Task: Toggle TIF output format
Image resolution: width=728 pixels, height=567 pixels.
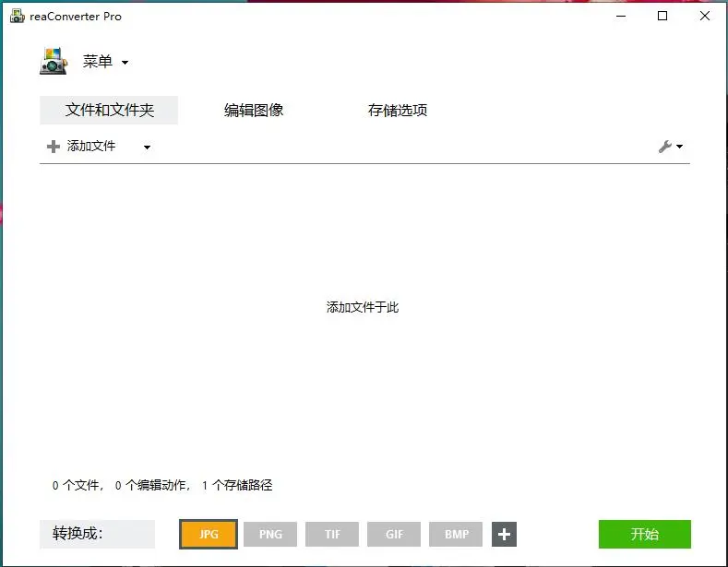Action: (332, 534)
